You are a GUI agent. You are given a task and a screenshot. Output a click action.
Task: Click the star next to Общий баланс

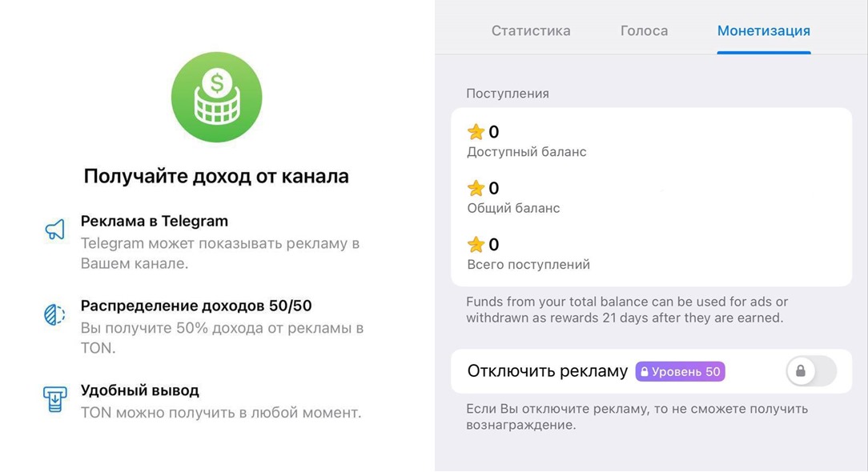point(476,188)
